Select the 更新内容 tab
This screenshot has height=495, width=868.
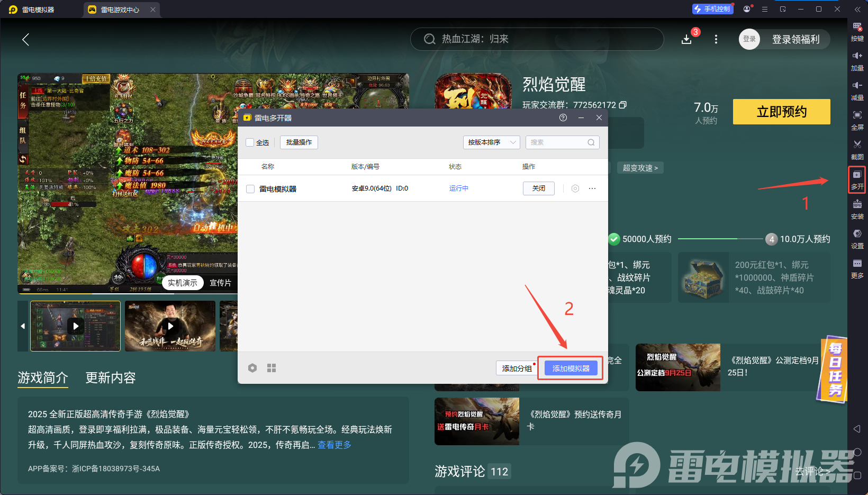pos(111,377)
